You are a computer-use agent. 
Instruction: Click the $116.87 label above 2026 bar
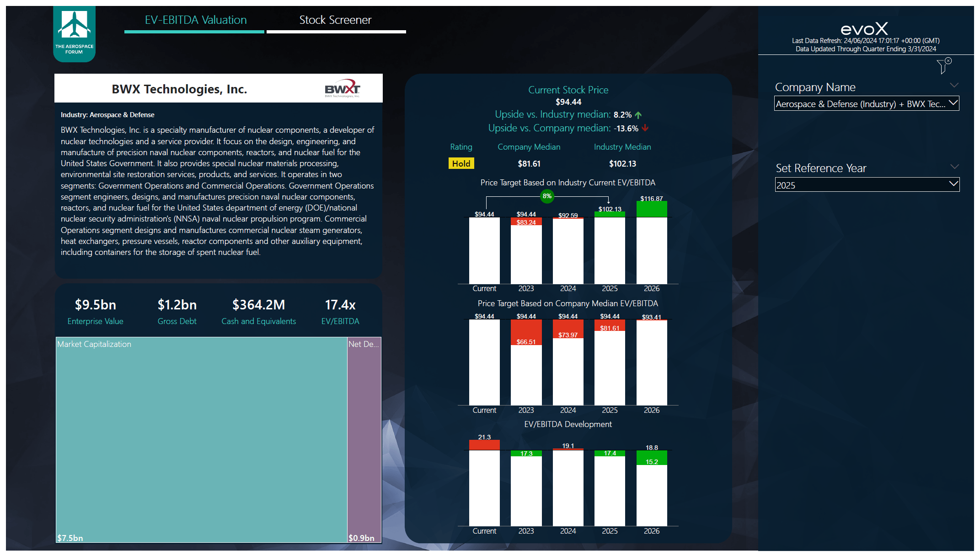[652, 199]
